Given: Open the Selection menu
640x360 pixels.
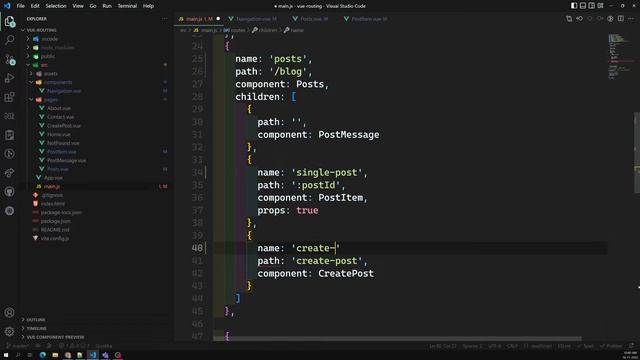Looking at the screenshot, I should click(56, 6).
